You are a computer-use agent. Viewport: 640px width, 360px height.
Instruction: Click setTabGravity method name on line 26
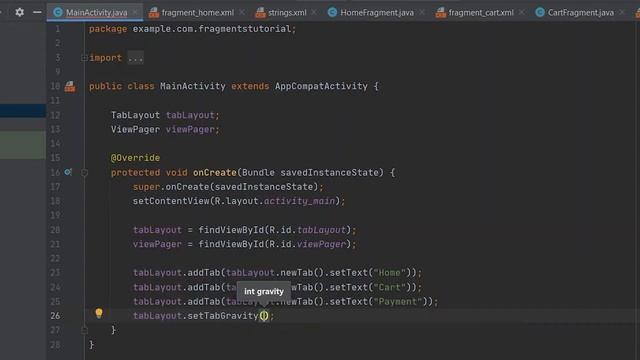coord(223,316)
